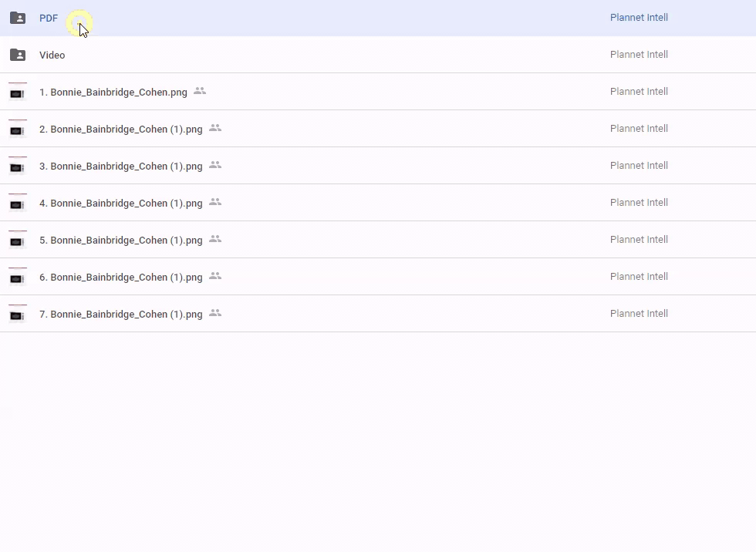The width and height of the screenshot is (756, 552).
Task: Click thumbnail of file 2. Bonnie_Bainbridge_Cohen (1).png
Action: point(18,129)
